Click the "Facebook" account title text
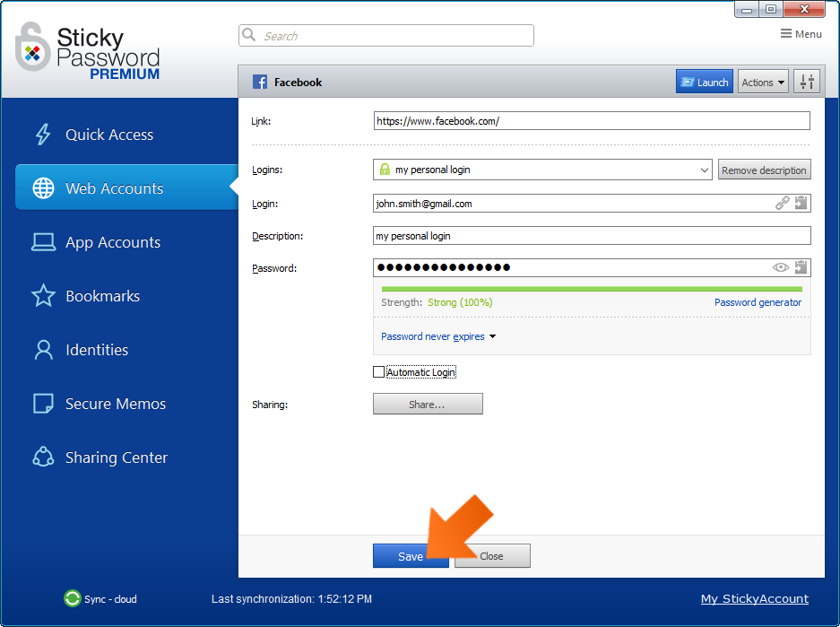Image resolution: width=840 pixels, height=627 pixels. point(298,82)
